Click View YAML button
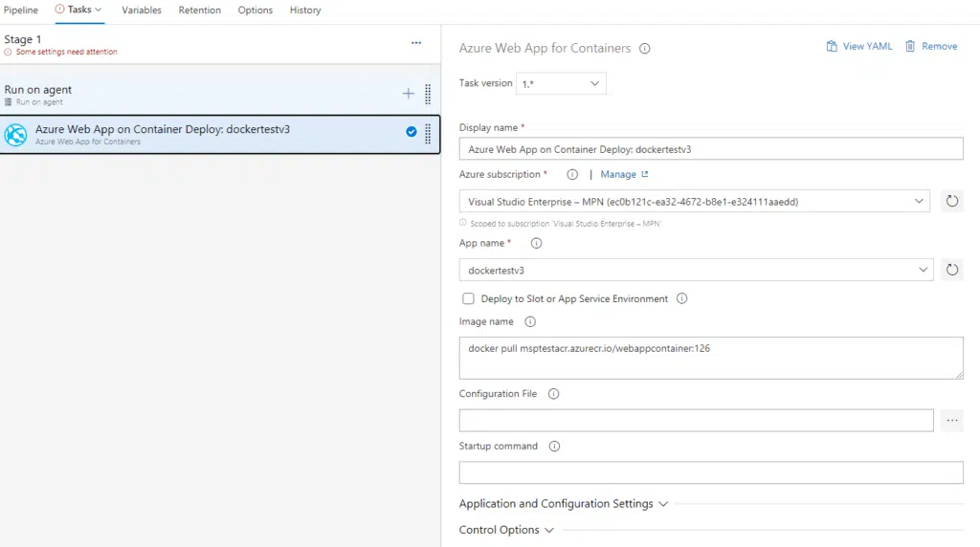The width and height of the screenshot is (980, 547). (859, 46)
